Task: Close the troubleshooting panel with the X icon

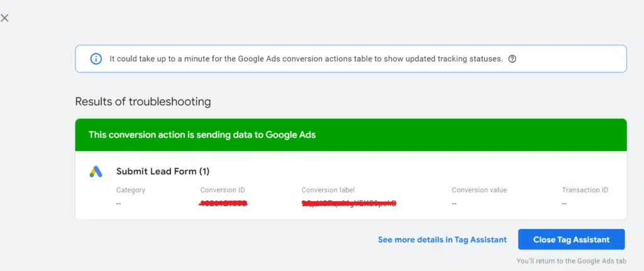Action: [5, 18]
